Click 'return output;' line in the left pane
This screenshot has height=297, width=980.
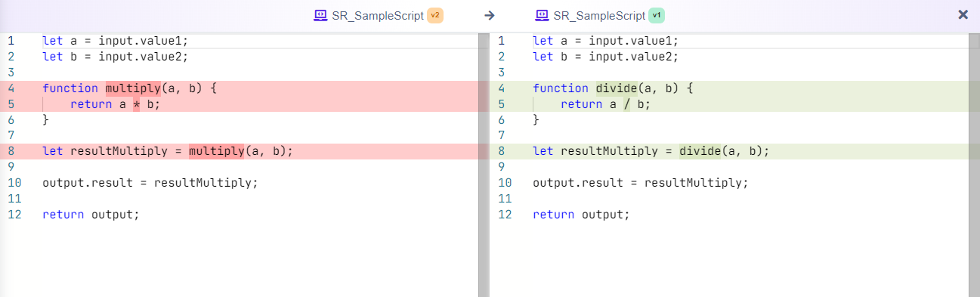coord(91,214)
